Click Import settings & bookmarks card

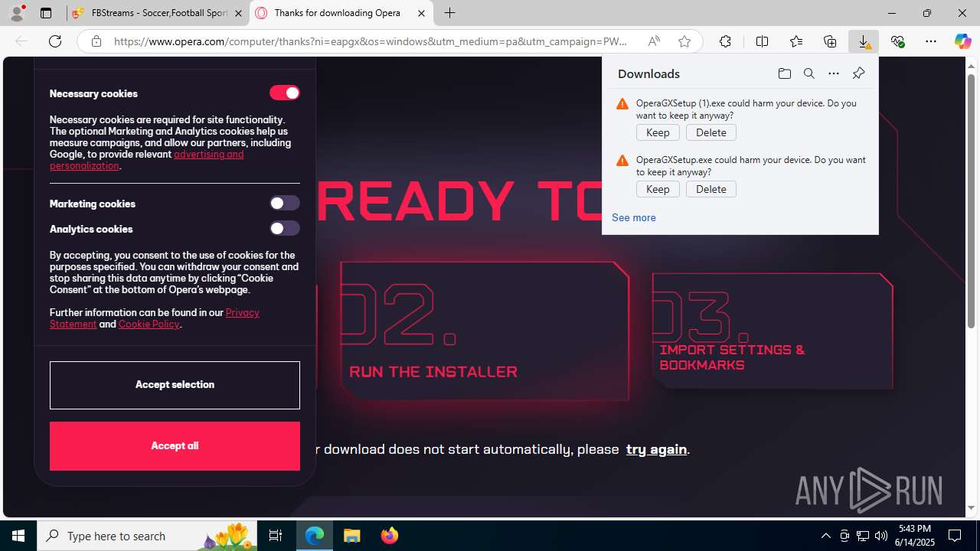pos(773,331)
